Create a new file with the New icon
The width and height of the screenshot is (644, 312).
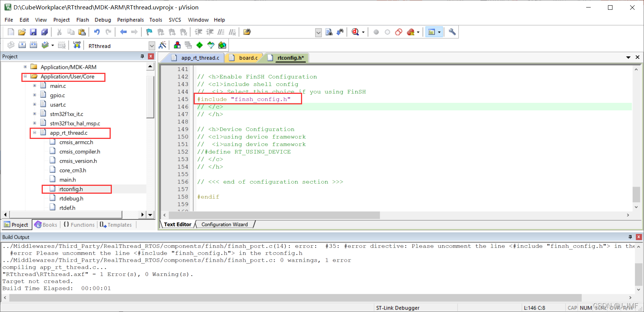(x=11, y=32)
